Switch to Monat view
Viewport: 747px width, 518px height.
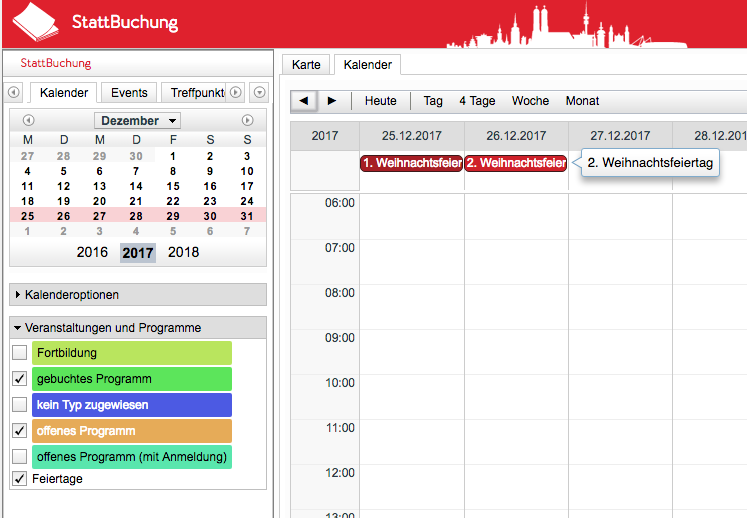(x=582, y=101)
